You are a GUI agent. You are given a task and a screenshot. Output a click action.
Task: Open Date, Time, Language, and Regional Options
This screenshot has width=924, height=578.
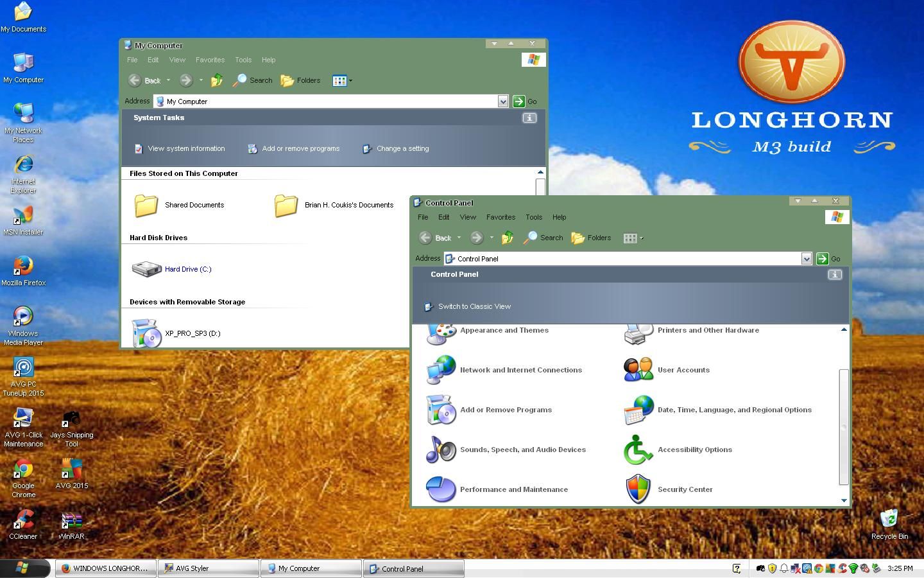(x=734, y=410)
